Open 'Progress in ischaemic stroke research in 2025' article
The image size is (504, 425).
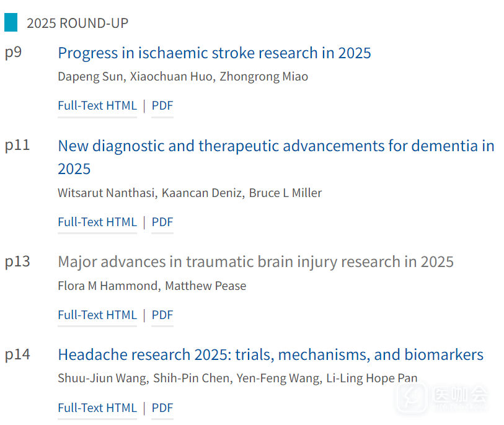214,53
